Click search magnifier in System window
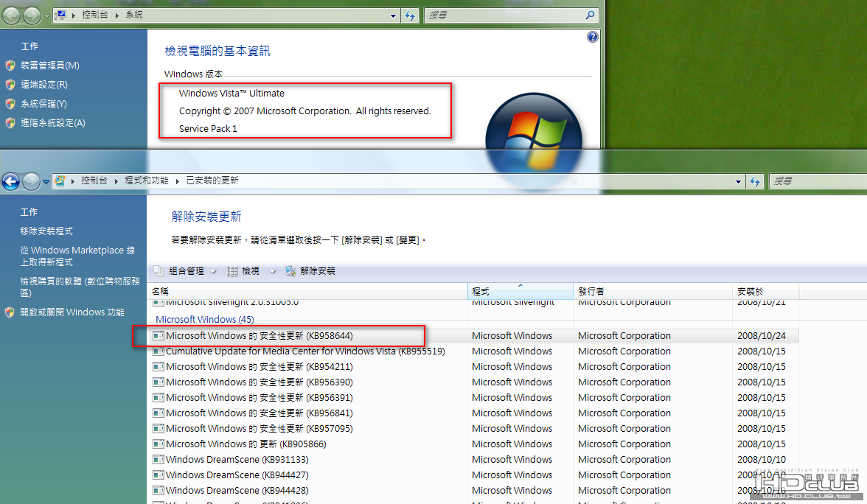The height and width of the screenshot is (504, 867). pos(590,15)
